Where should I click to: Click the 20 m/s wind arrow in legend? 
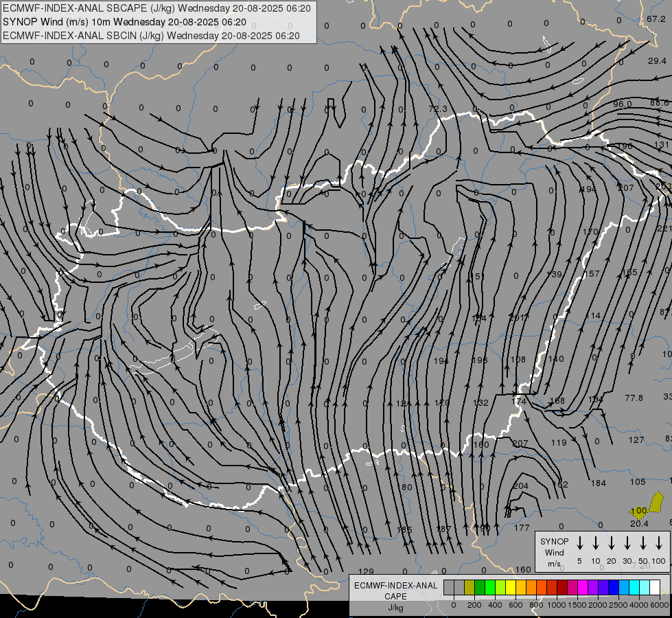612,542
